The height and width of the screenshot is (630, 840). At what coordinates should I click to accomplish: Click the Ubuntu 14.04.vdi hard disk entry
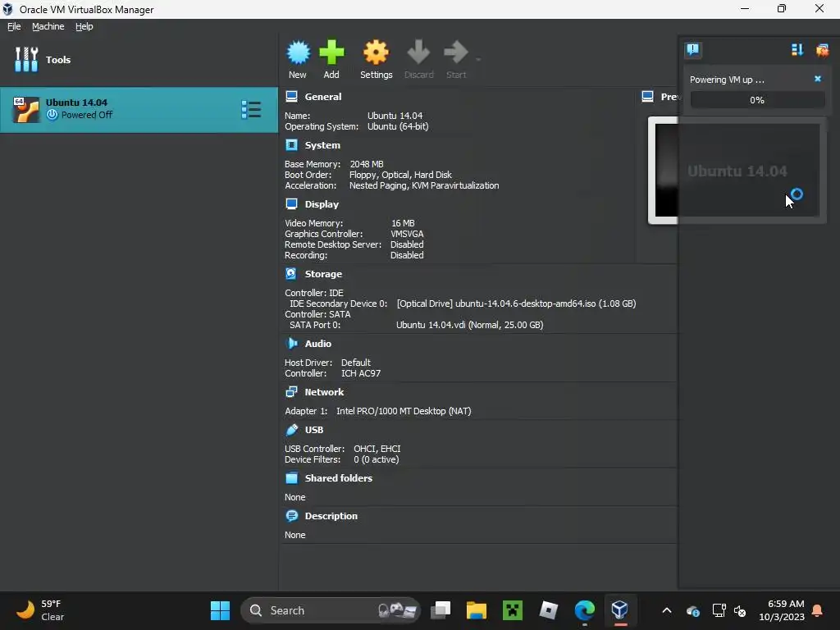(x=469, y=325)
